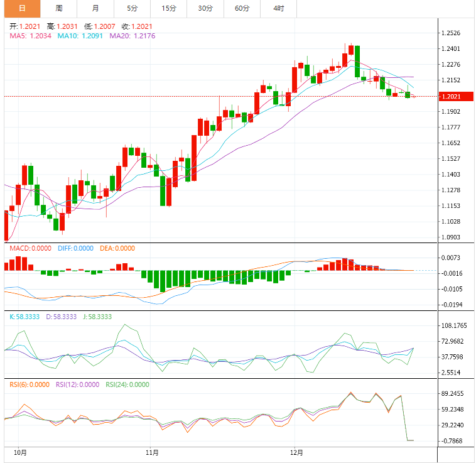Click the 1.1652 price axis label
Image resolution: width=476 pixels, height=463 pixels.
click(x=451, y=143)
